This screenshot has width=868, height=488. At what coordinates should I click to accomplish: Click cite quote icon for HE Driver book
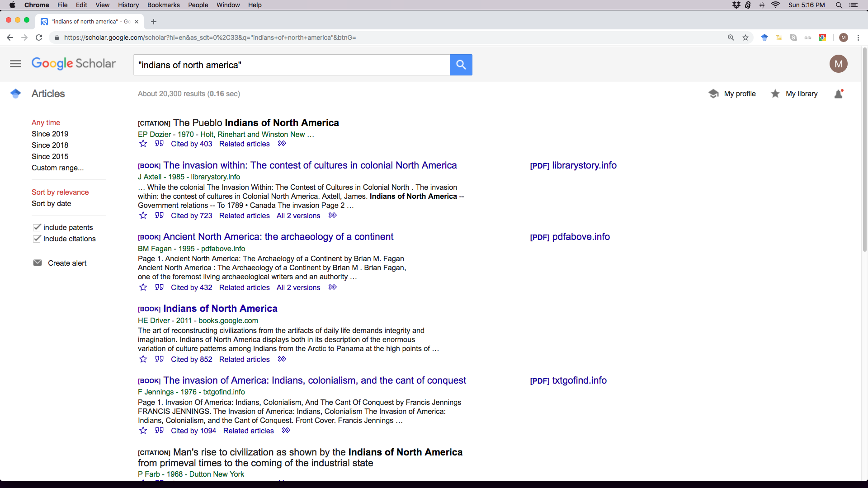(x=159, y=359)
